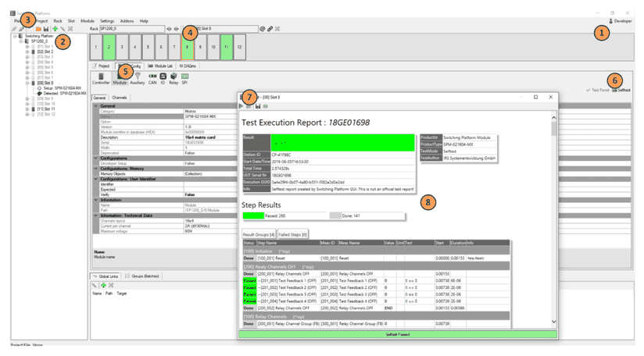Select rack slot 11

tap(227, 47)
